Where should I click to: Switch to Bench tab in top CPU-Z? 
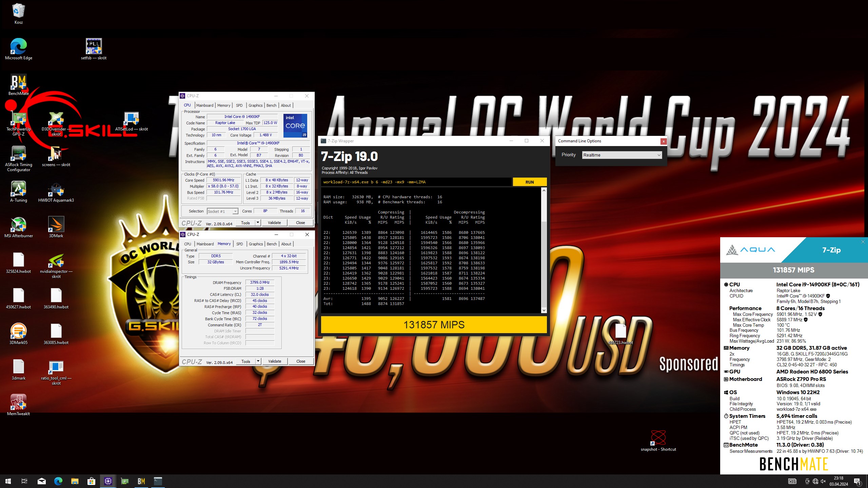(x=271, y=105)
